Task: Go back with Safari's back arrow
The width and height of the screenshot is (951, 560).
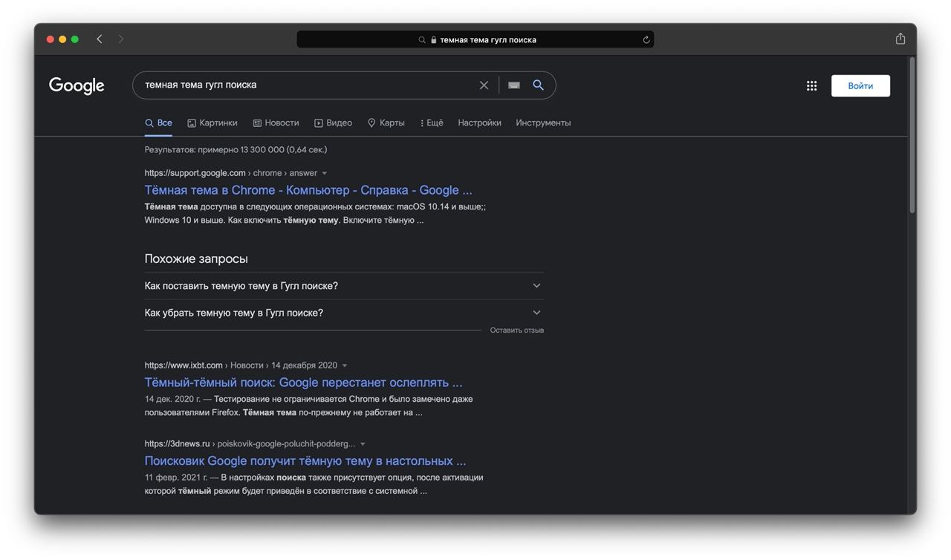Action: click(x=100, y=39)
